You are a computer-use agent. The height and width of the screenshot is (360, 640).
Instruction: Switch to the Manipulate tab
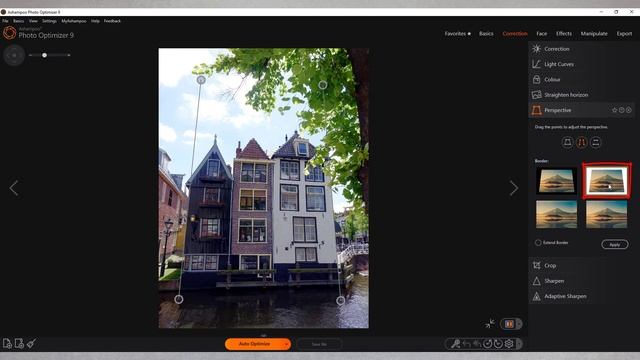tap(594, 33)
